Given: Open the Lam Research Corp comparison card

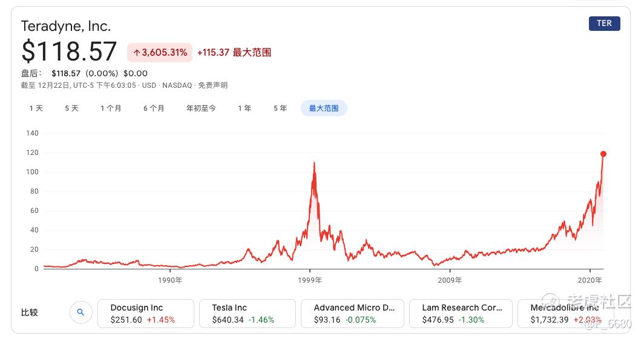Looking at the screenshot, I should click(461, 314).
